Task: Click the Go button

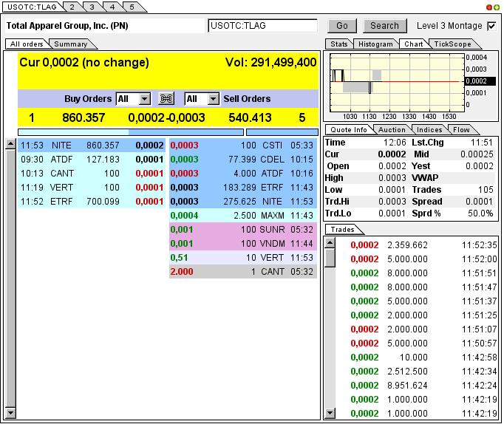Action: [342, 26]
